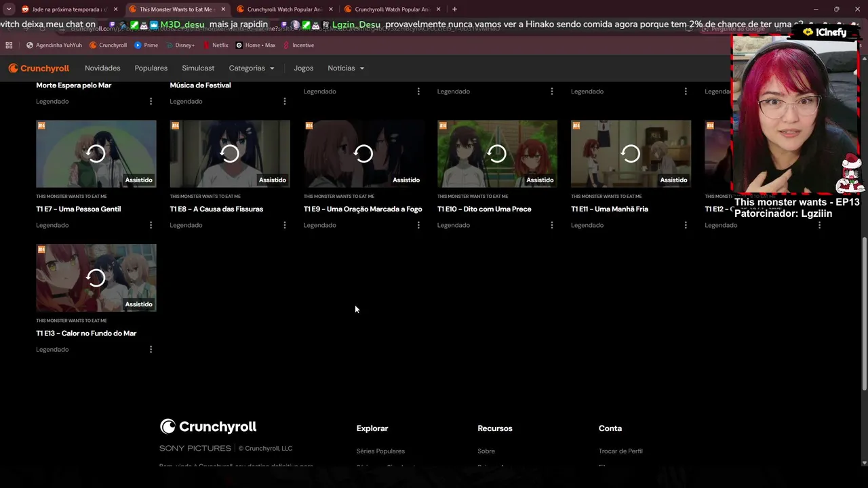
Task: Open the Trocar de Perfil footer link
Action: click(620, 451)
